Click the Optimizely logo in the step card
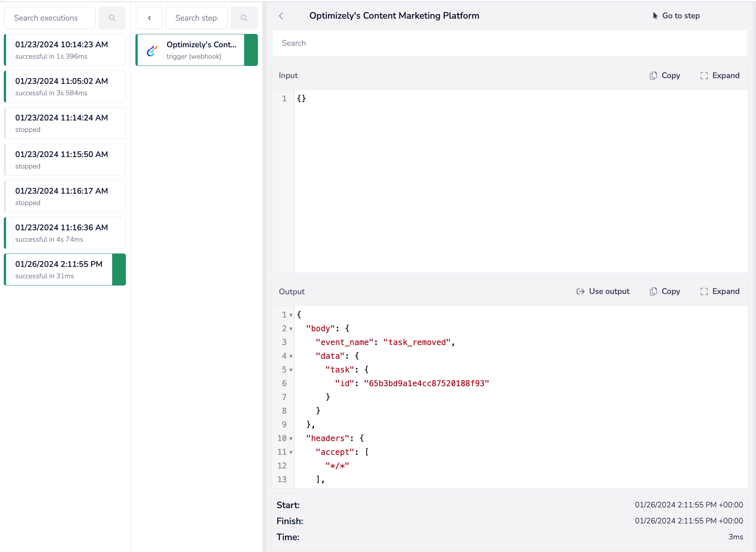Image resolution: width=756 pixels, height=552 pixels. [x=152, y=50]
